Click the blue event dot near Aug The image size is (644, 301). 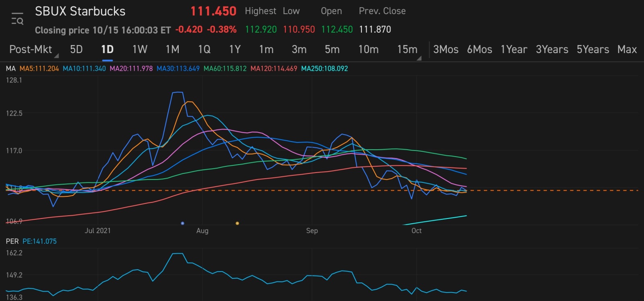pyautogui.click(x=183, y=223)
